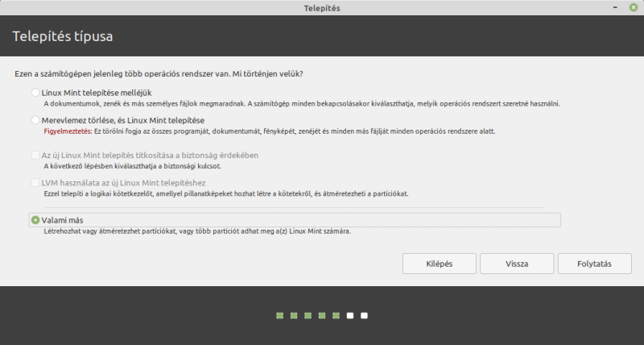Click description 'A dokumentumok, zenék és más személyes fájlok megmaradnak'

[x=145, y=104]
